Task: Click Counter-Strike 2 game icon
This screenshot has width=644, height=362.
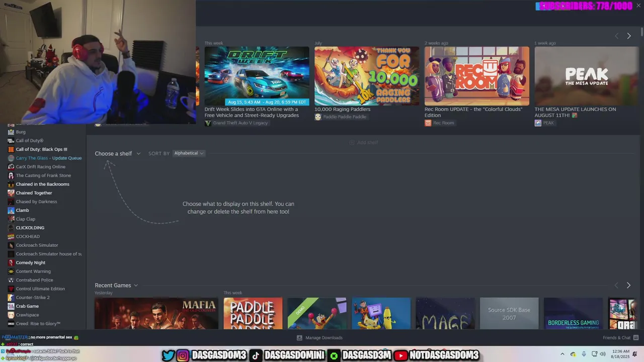Action: 11,298
